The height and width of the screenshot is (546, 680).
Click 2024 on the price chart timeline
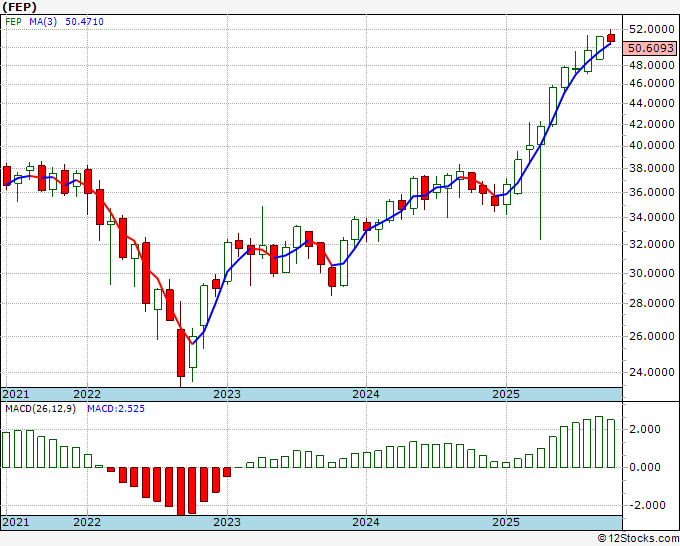coord(366,394)
